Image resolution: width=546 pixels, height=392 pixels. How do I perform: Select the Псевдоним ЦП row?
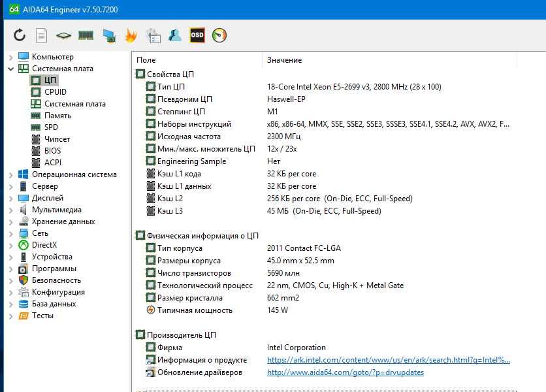(326, 99)
